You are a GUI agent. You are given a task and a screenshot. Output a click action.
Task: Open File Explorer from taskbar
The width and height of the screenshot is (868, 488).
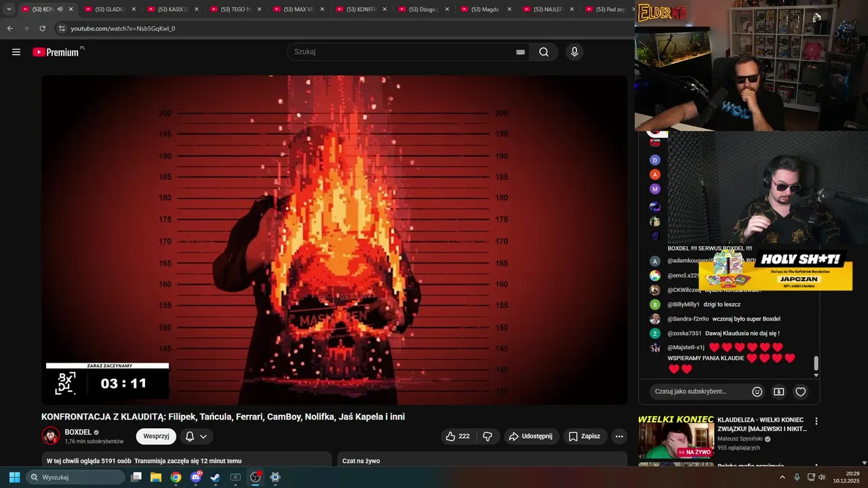click(x=156, y=477)
